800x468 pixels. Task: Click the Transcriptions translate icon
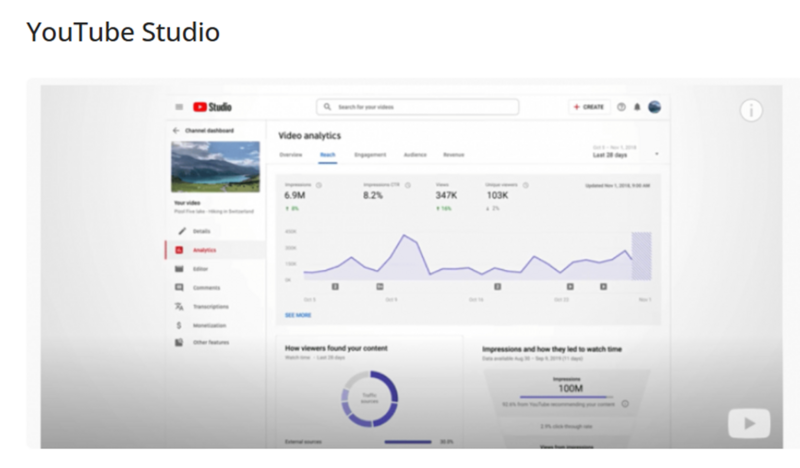(179, 307)
